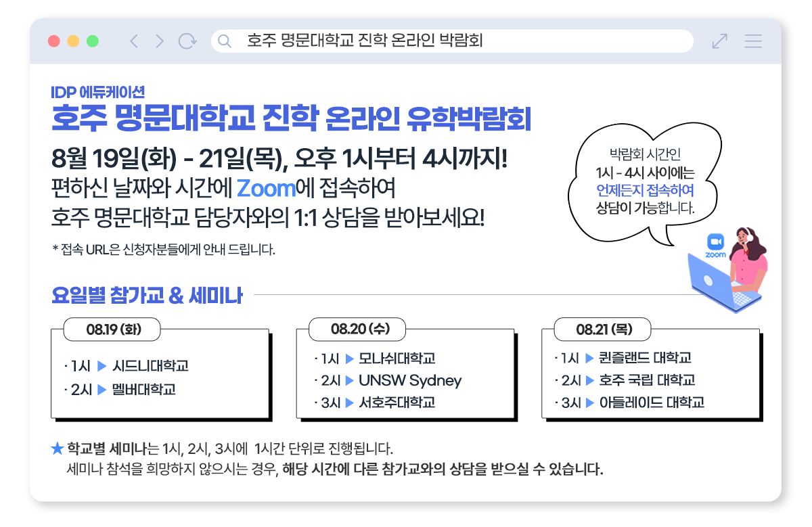The image size is (812, 527).
Task: Click the 시드니대학교 seminar entry
Action: pyautogui.click(x=126, y=366)
